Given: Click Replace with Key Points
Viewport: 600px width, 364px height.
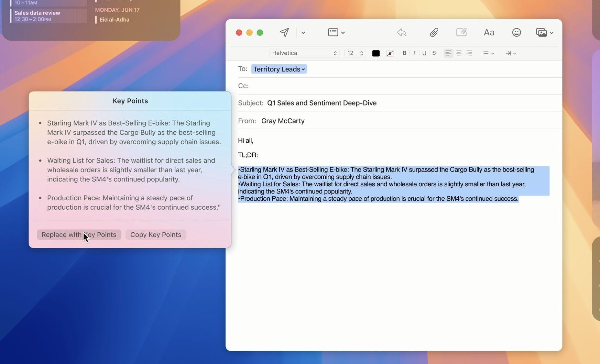Looking at the screenshot, I should [79, 234].
